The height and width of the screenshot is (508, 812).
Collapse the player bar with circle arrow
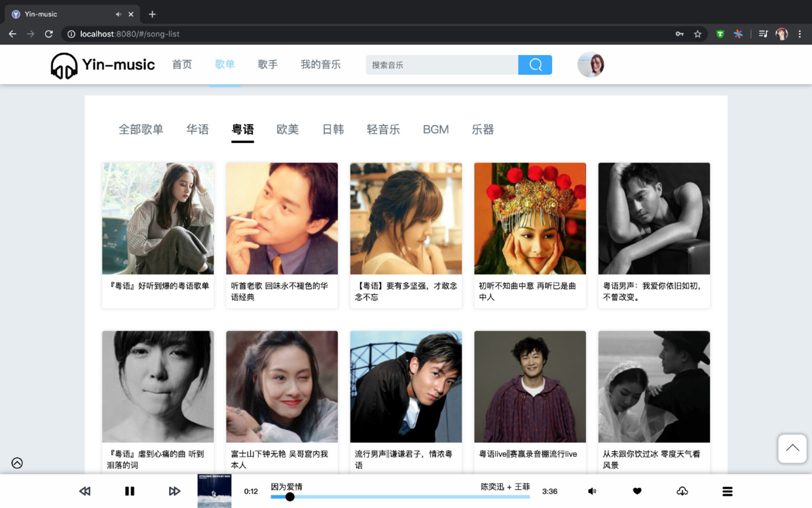(17, 463)
